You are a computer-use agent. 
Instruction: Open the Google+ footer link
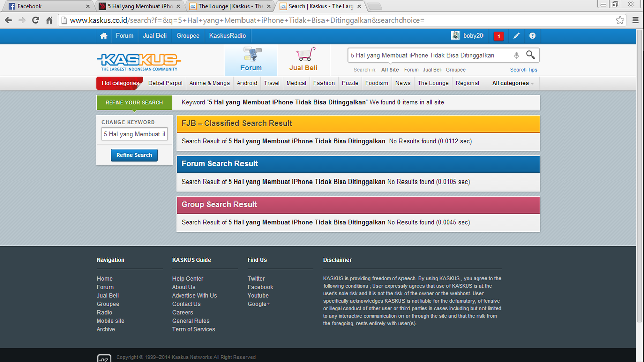tap(259, 304)
